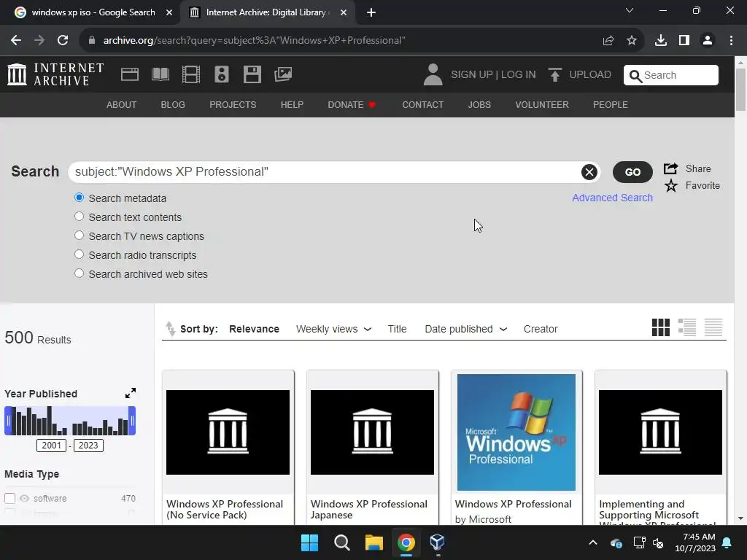
Task: Sort results by Relevance
Action: coord(254,329)
